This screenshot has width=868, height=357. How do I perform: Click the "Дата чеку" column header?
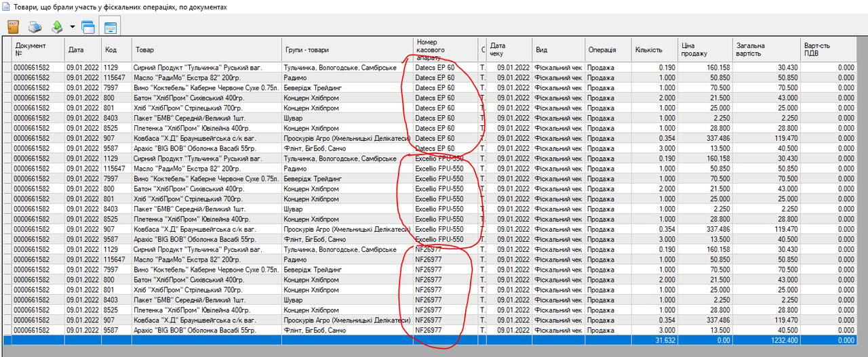pyautogui.click(x=509, y=50)
